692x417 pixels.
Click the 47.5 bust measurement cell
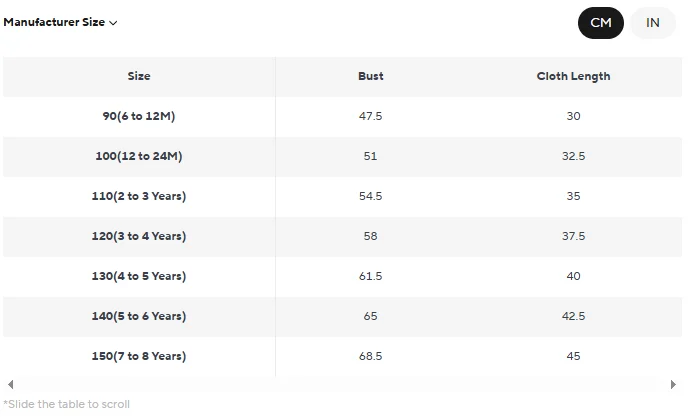[x=371, y=116]
